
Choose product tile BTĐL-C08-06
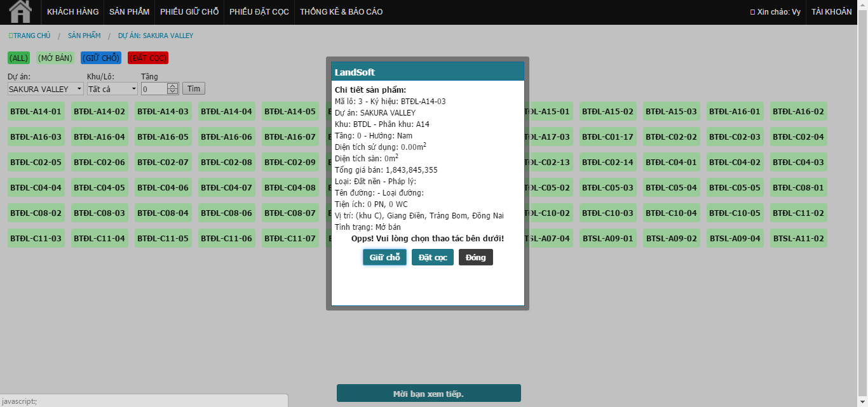[x=227, y=213]
